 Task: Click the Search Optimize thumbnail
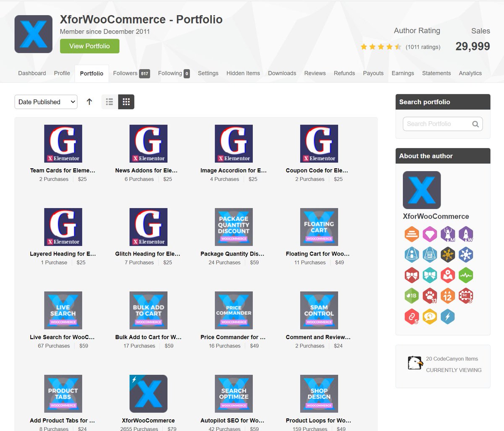[x=234, y=394]
